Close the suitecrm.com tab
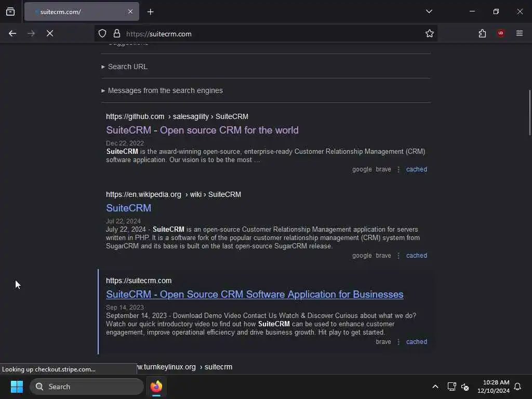Viewport: 532px width, 399px height. 130,12
